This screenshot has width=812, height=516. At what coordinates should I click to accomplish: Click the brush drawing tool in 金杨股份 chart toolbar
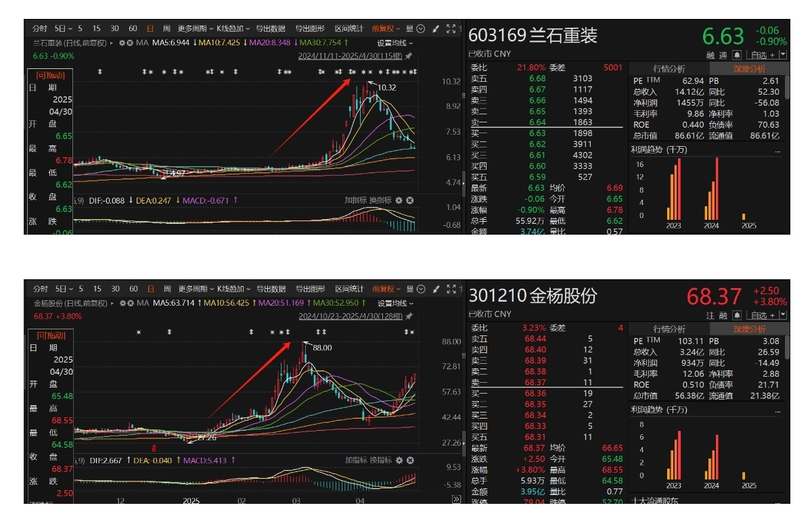(435, 289)
